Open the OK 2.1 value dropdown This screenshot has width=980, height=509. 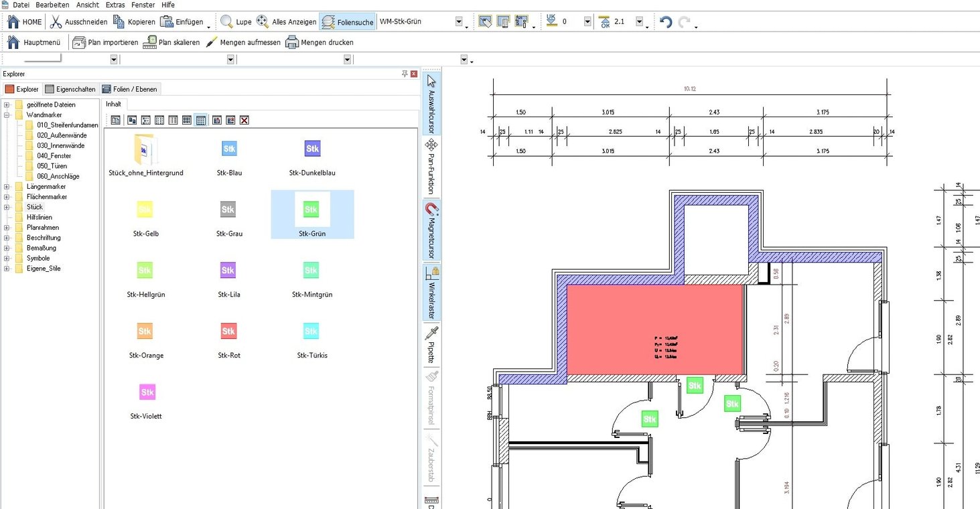coord(639,22)
